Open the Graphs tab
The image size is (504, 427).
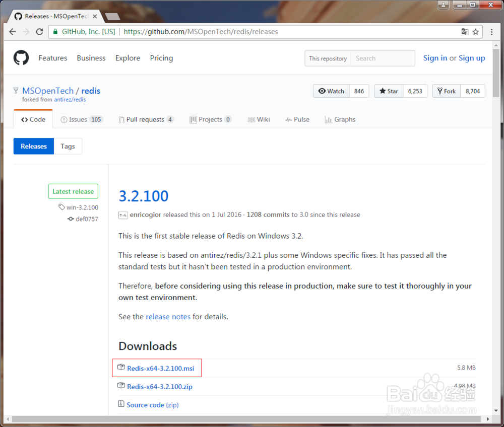pyautogui.click(x=340, y=119)
